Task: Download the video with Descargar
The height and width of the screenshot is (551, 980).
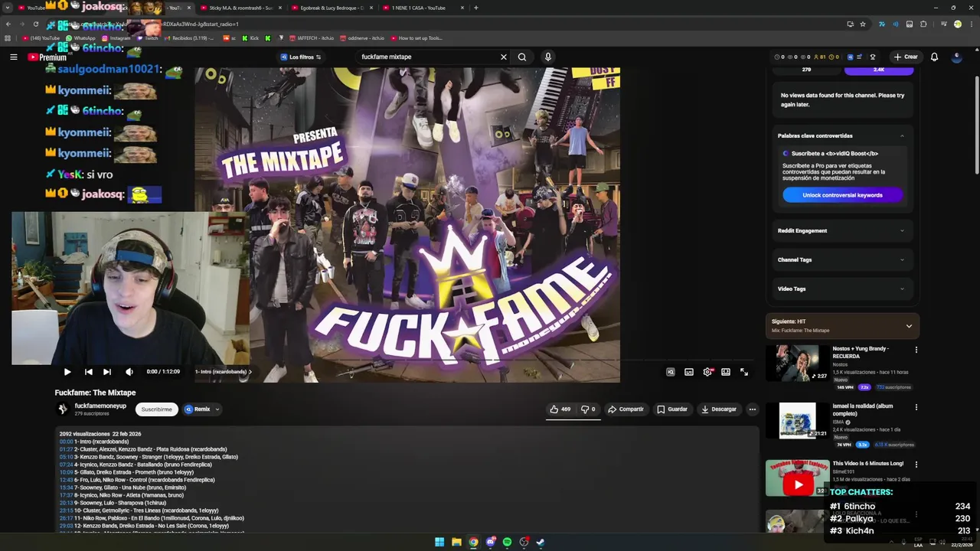Action: pos(719,409)
